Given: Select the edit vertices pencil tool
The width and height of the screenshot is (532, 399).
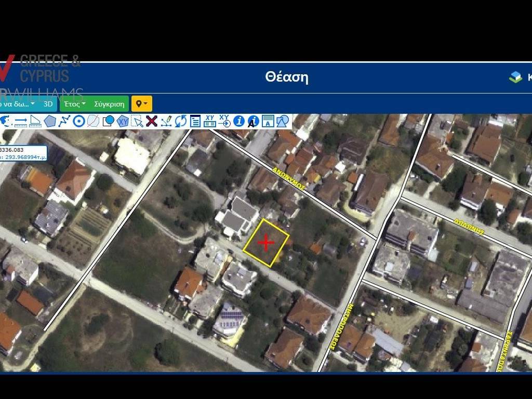Looking at the screenshot, I should (166, 121).
